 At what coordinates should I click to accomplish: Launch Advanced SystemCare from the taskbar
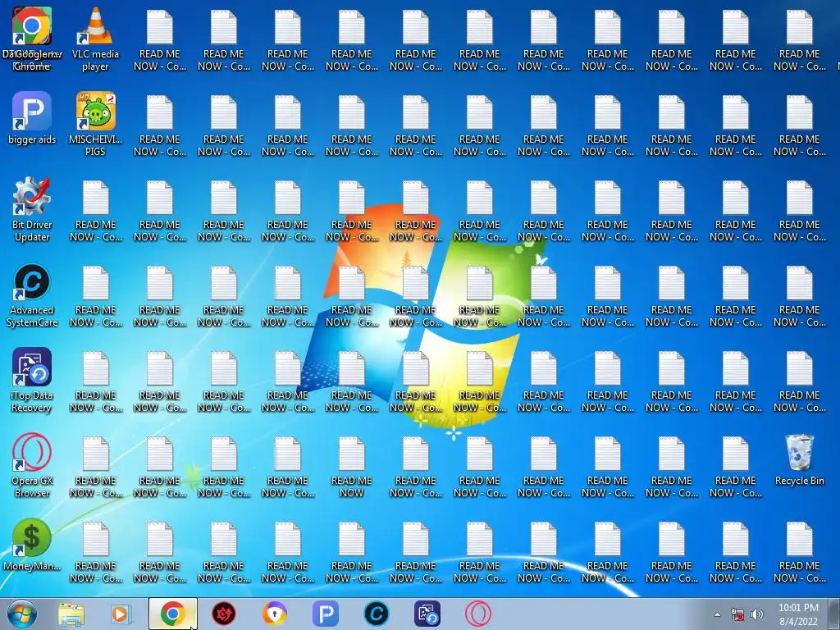pos(376,614)
